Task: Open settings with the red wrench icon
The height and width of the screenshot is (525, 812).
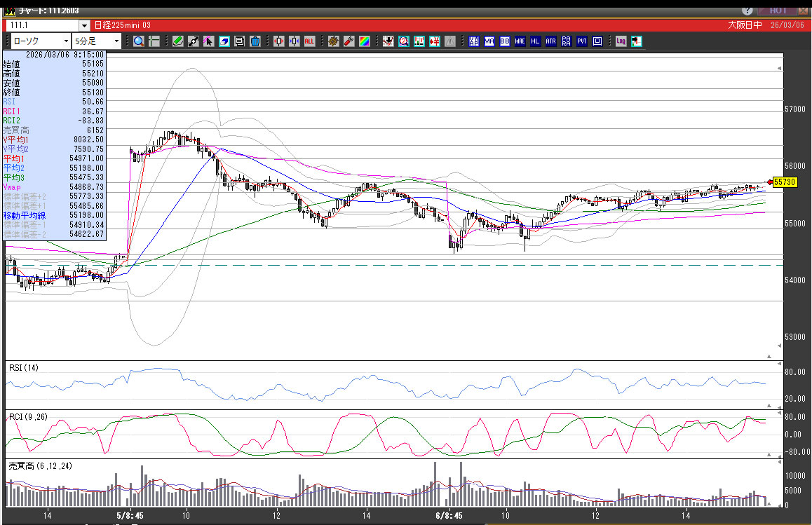Action: click(x=349, y=41)
